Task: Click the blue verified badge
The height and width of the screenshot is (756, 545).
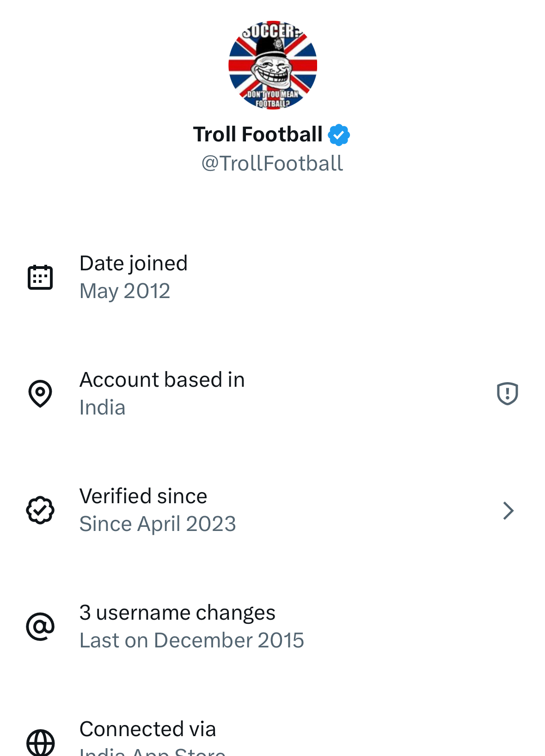Action: [339, 135]
